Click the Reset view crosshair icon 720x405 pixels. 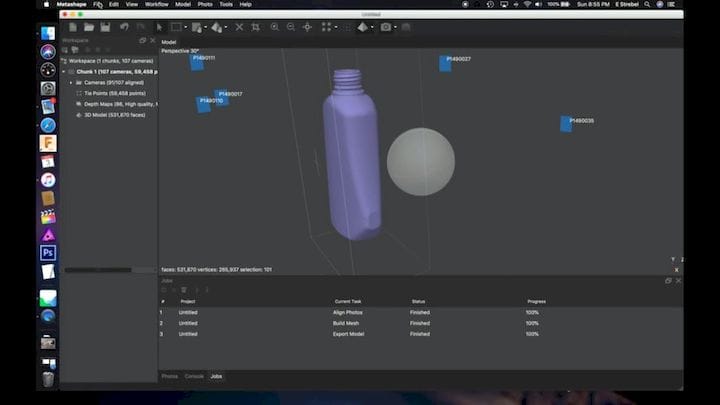point(307,27)
